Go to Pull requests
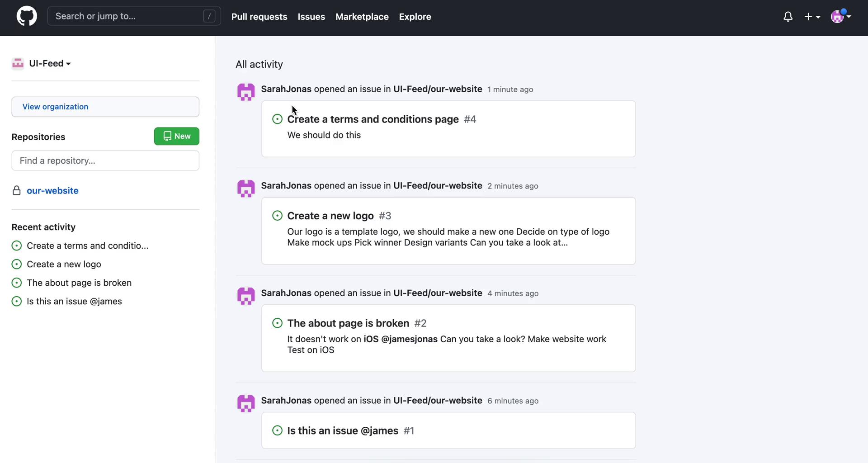Screen dimensions: 868x463 tap(259, 17)
